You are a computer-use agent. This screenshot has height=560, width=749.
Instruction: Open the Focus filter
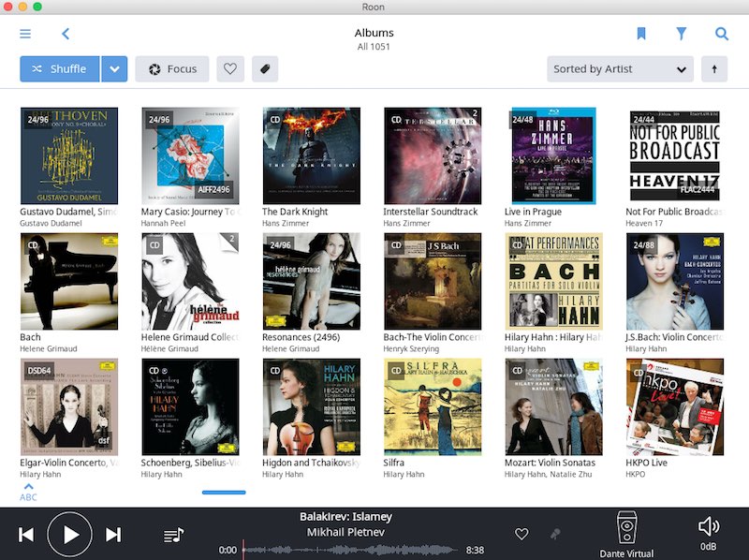(x=172, y=68)
